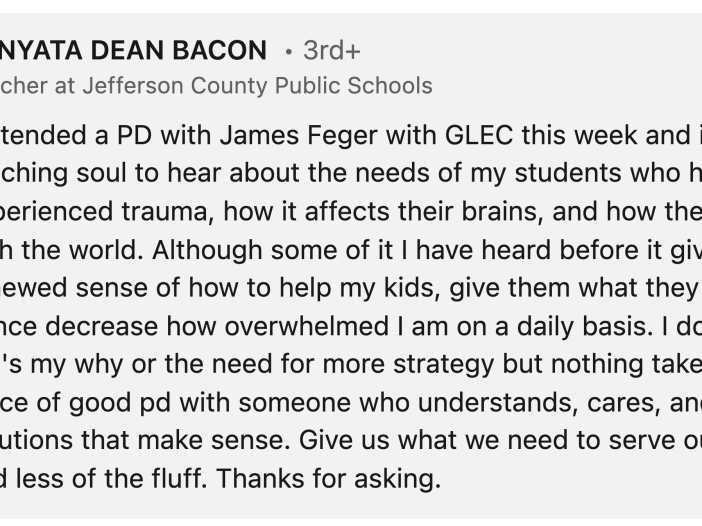Screen dimensions: 702x526
Task: Click the 'Thanks for asking.' closing sentence
Action: pyautogui.click(x=329, y=479)
